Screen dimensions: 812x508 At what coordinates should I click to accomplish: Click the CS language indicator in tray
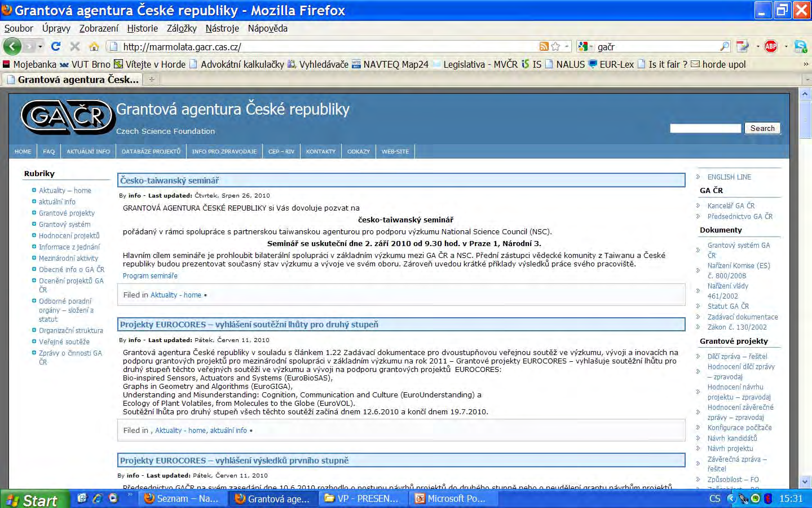point(714,499)
